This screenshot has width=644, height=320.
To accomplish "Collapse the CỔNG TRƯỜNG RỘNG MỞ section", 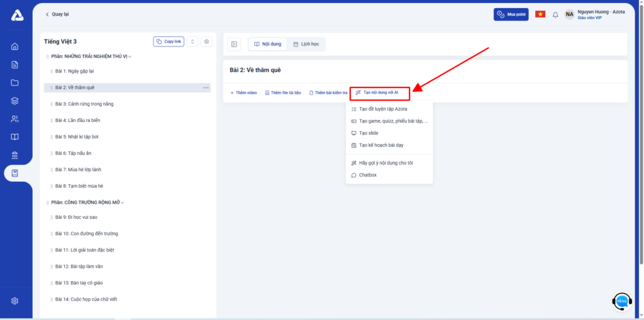I will click(123, 202).
